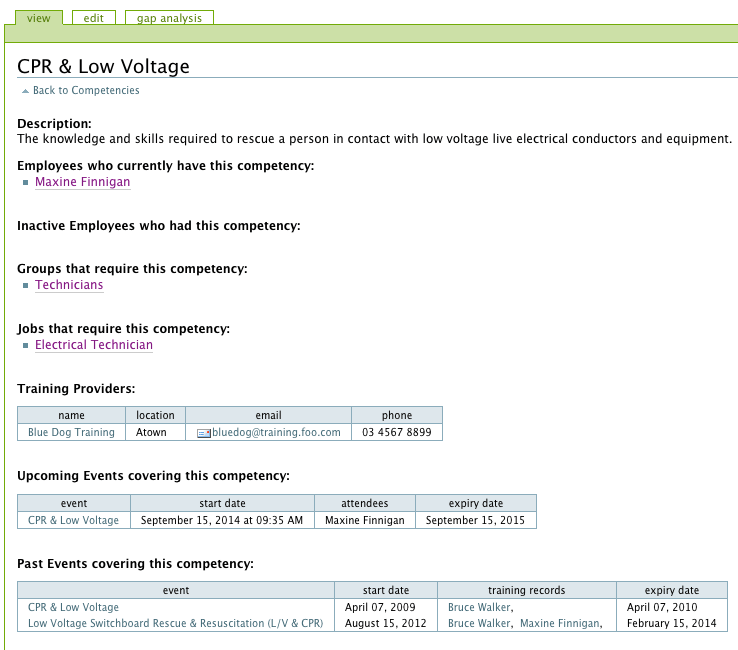Select the Atown location cell
Image resolution: width=738 pixels, height=650 pixels.
tap(155, 432)
